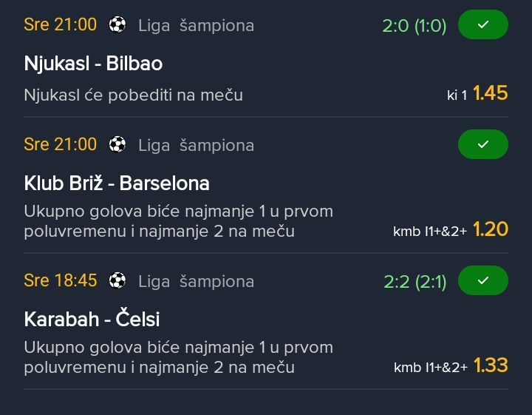Click the 2:2 (2:1) final score

(x=415, y=282)
